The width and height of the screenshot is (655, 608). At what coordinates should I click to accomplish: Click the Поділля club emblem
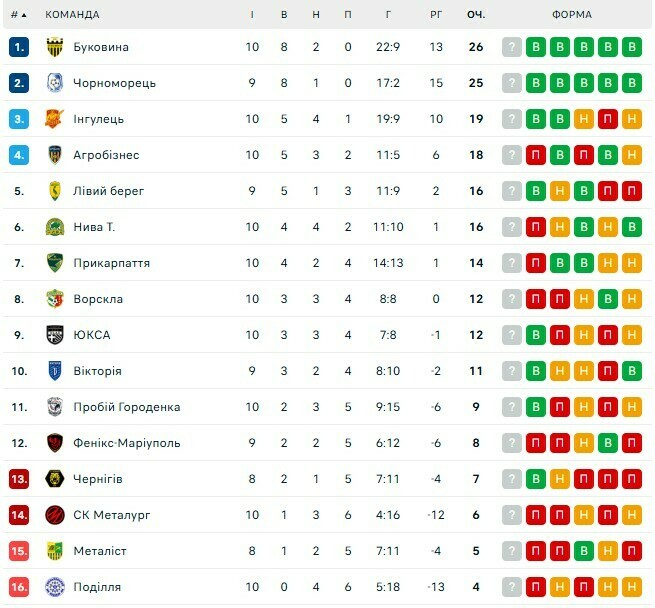click(x=55, y=587)
